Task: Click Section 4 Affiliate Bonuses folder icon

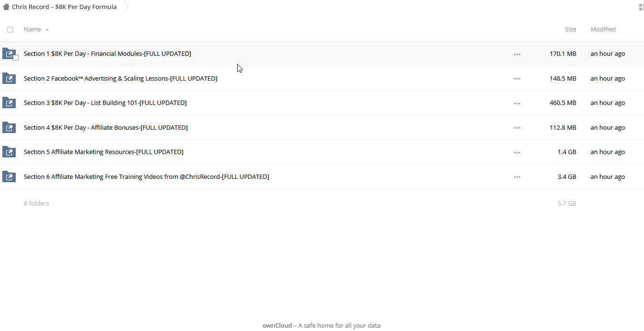Action: 9,127
